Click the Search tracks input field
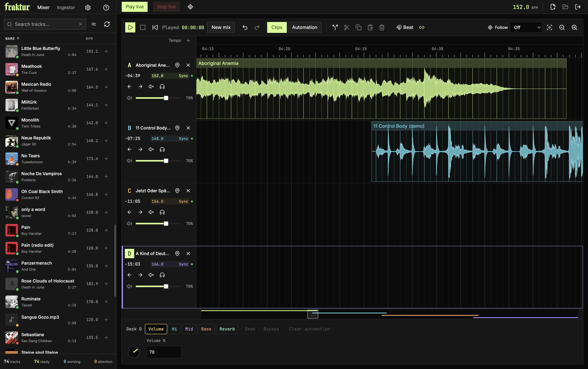The image size is (588, 369). [x=45, y=24]
